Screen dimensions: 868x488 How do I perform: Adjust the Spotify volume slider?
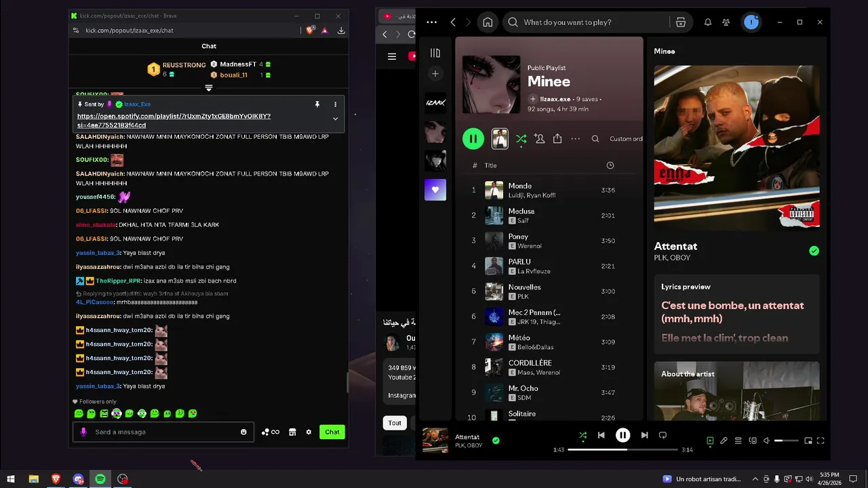tap(787, 441)
